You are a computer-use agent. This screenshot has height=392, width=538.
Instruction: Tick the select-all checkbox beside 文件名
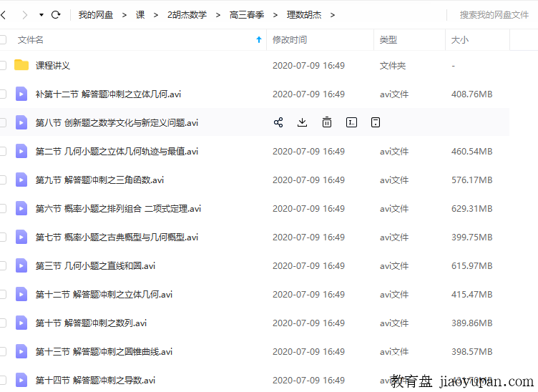pyautogui.click(x=3, y=40)
